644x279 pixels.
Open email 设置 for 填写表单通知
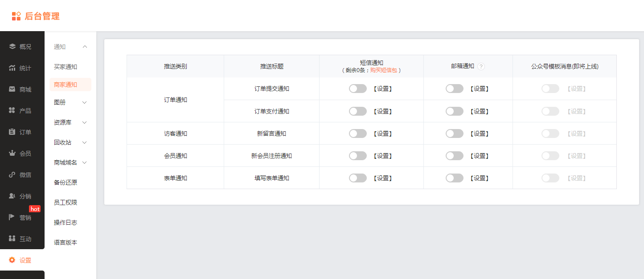pos(480,178)
